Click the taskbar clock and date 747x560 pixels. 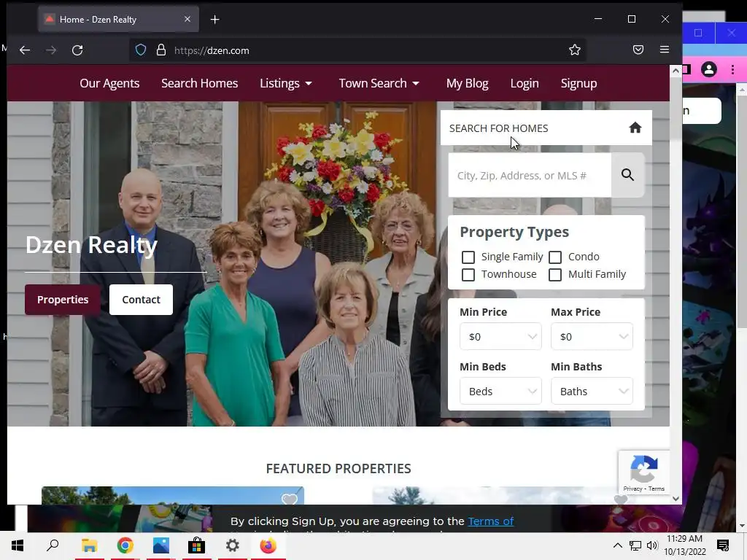(684, 545)
